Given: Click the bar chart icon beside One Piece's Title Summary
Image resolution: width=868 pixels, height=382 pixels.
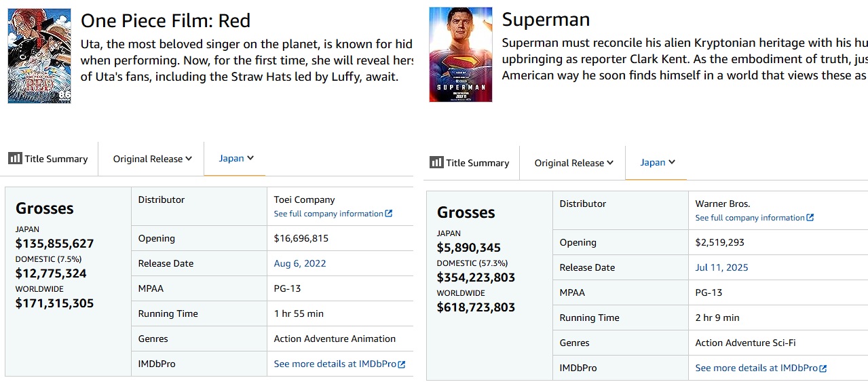Looking at the screenshot, I should (x=15, y=158).
